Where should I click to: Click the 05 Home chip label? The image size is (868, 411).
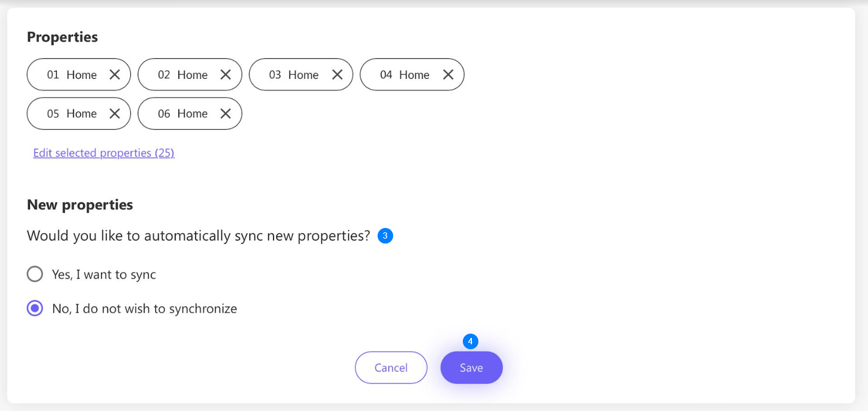click(72, 114)
